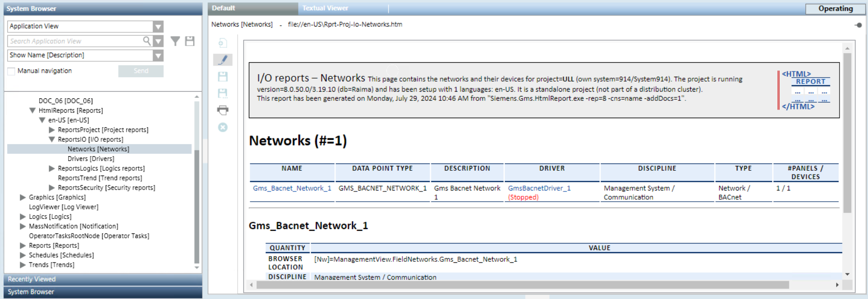Click the filter funnel icon
The height and width of the screenshot is (299, 868).
(175, 41)
